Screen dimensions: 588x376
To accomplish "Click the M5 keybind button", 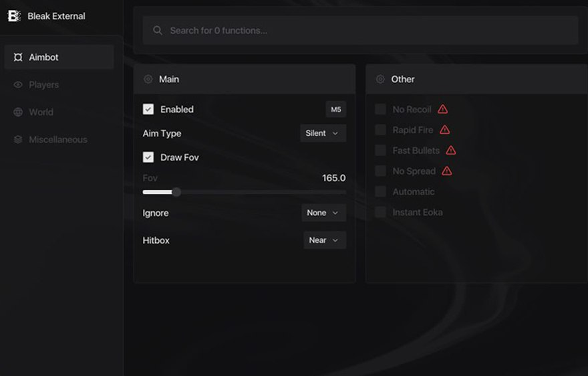I will pos(335,110).
